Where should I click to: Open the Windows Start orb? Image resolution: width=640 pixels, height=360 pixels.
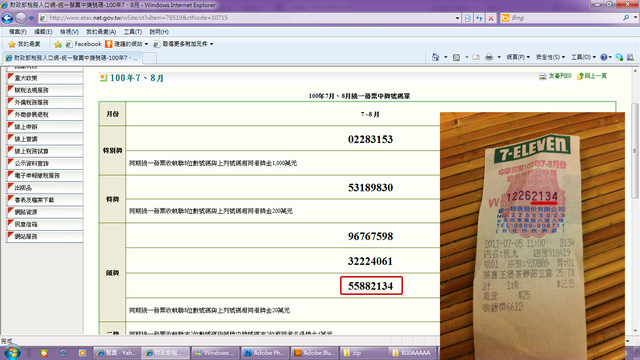coord(11,353)
